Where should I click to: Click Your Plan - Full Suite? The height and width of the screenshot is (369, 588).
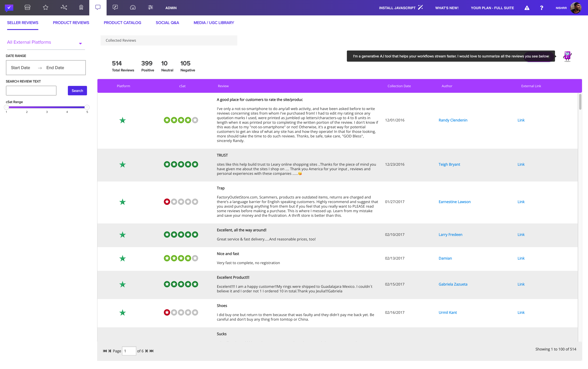(492, 8)
